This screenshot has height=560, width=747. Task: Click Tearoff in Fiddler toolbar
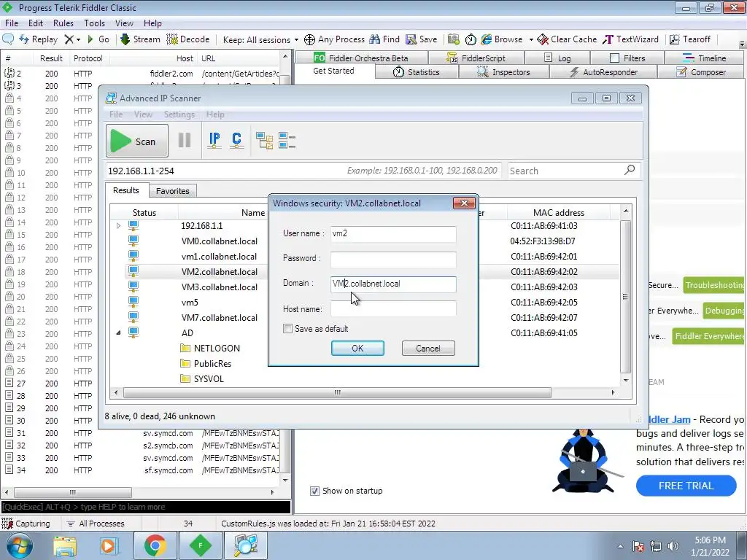coord(690,39)
